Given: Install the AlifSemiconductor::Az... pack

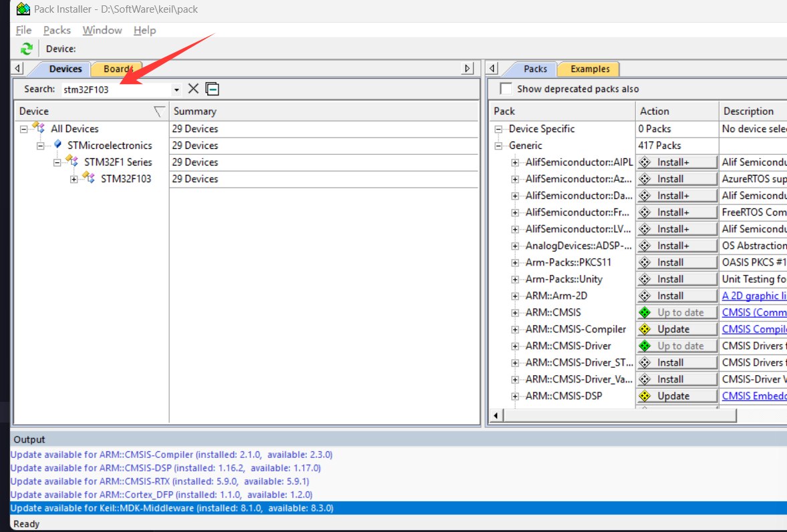Looking at the screenshot, I should tap(677, 178).
